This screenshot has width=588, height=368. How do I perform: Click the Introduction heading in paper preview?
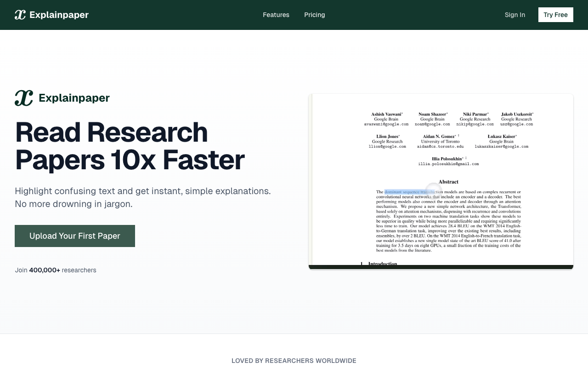[382, 264]
